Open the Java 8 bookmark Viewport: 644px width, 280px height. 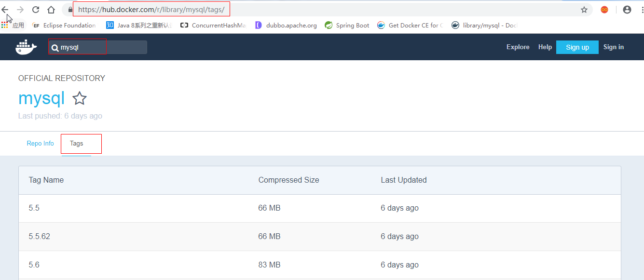tap(139, 26)
